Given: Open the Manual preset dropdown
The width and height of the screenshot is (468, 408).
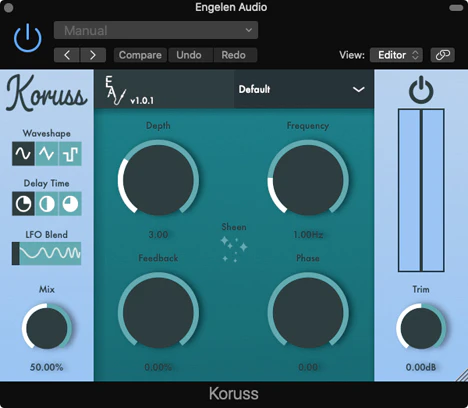Looking at the screenshot, I should (156, 30).
